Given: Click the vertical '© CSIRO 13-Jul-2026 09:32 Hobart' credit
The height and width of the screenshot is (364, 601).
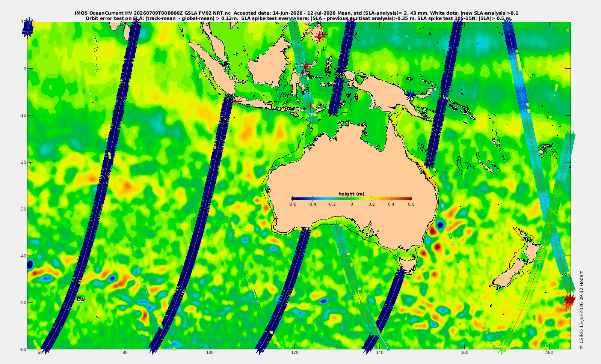Looking at the screenshot, I should 581,310.
